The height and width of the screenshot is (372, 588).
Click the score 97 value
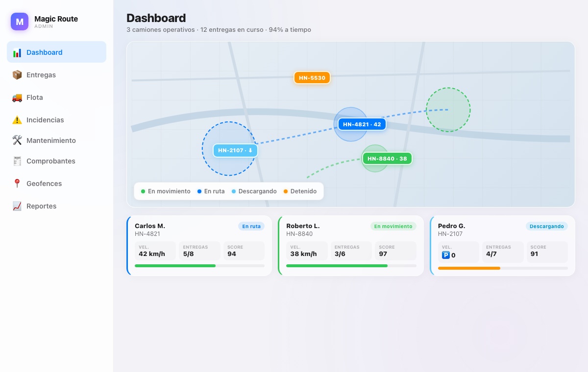(x=383, y=254)
